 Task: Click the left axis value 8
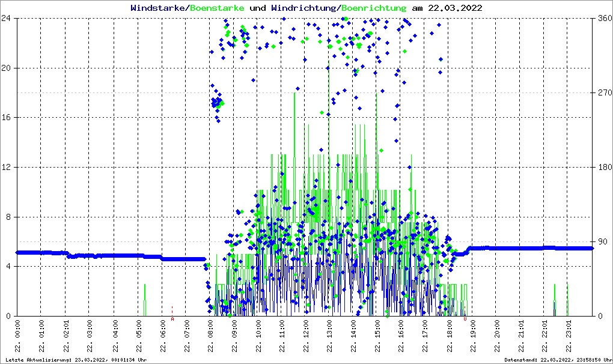(x=8, y=217)
